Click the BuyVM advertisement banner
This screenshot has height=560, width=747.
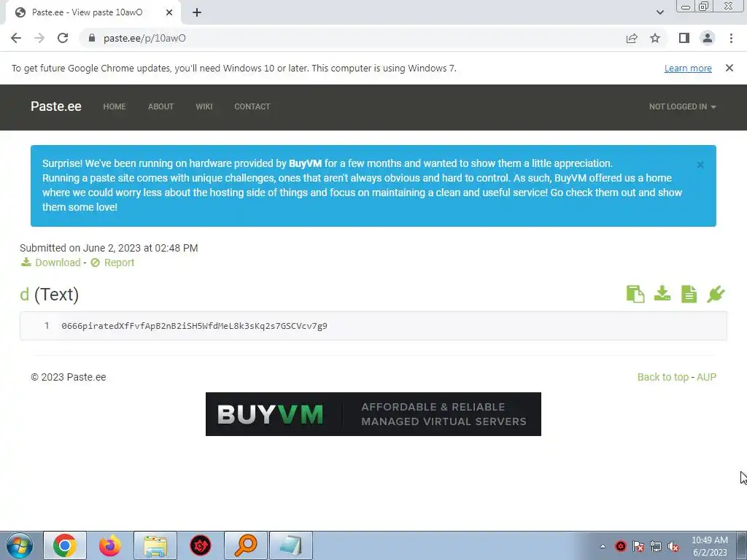pos(373,414)
